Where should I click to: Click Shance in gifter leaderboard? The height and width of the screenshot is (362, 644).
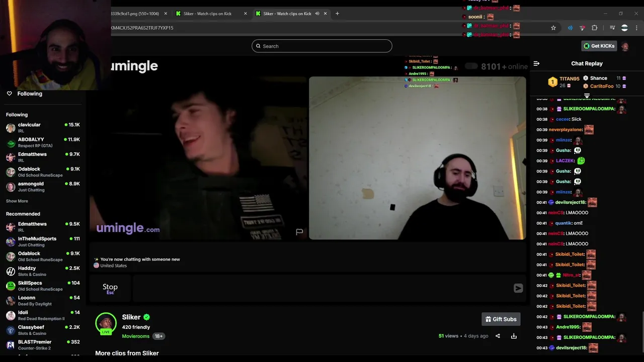(x=598, y=78)
